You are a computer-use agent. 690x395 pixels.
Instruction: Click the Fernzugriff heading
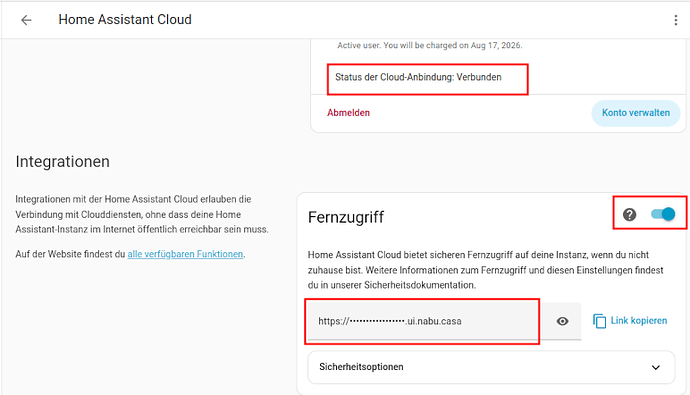point(346,217)
